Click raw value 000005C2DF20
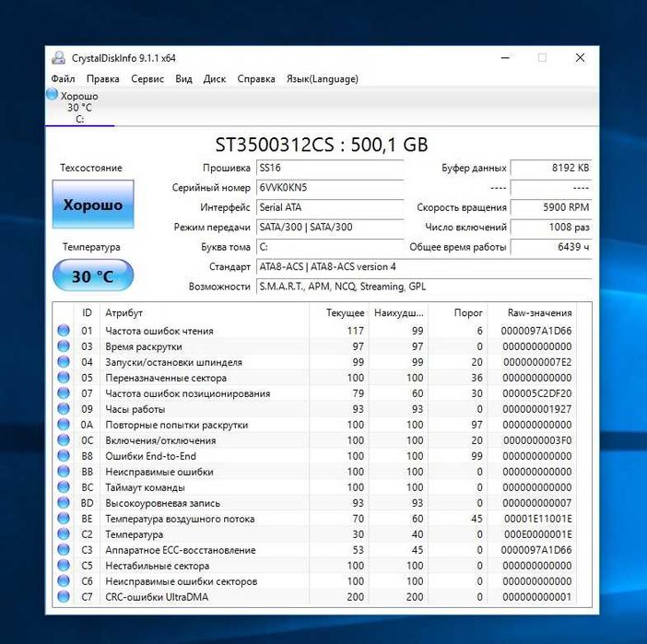The height and width of the screenshot is (644, 647). click(536, 393)
